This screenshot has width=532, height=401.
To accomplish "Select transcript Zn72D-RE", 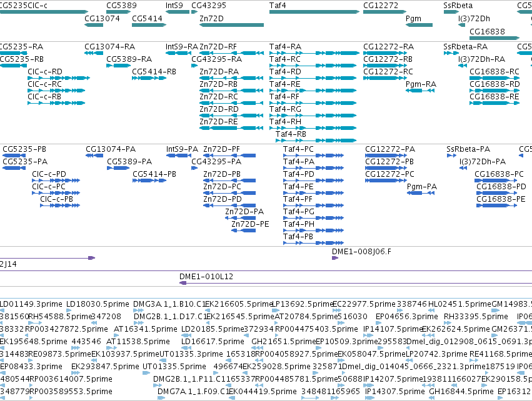I will pos(219,121).
